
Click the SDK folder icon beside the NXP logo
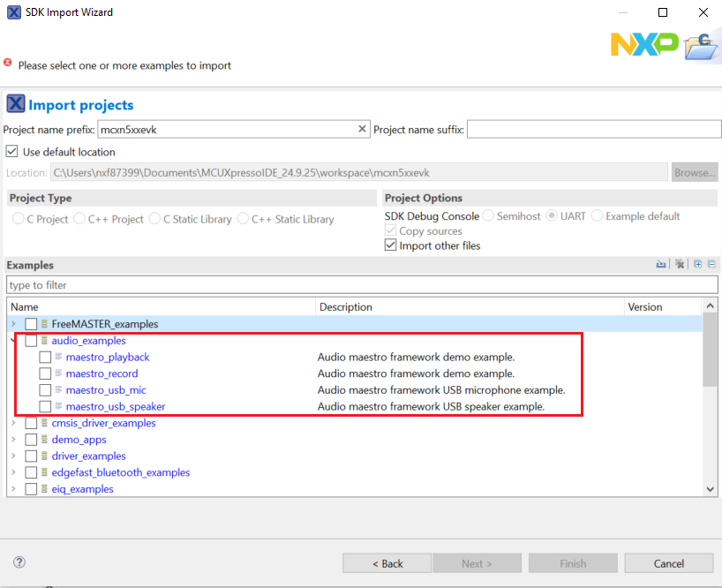(700, 44)
